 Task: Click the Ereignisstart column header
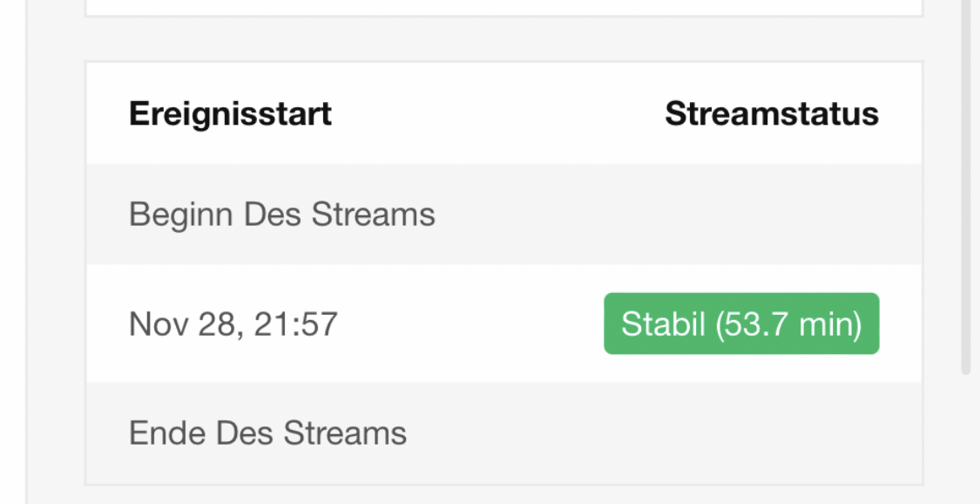pyautogui.click(x=230, y=114)
